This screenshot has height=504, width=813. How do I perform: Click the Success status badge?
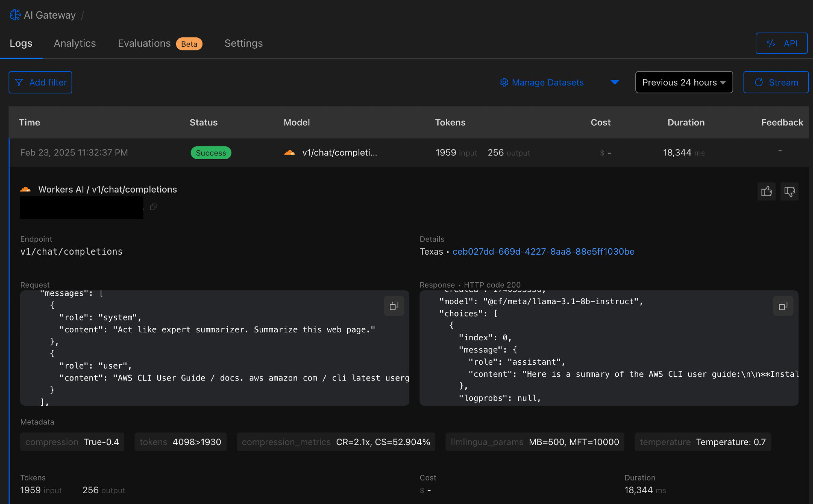[x=211, y=153]
